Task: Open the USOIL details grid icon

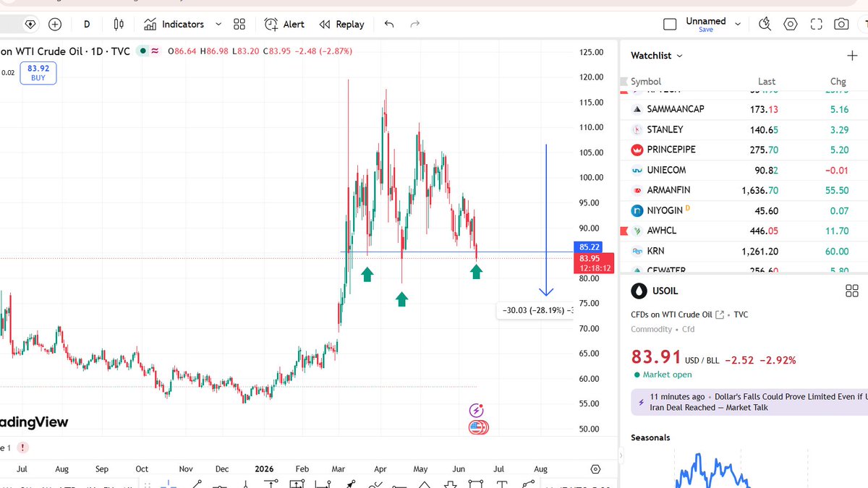Action: [851, 291]
